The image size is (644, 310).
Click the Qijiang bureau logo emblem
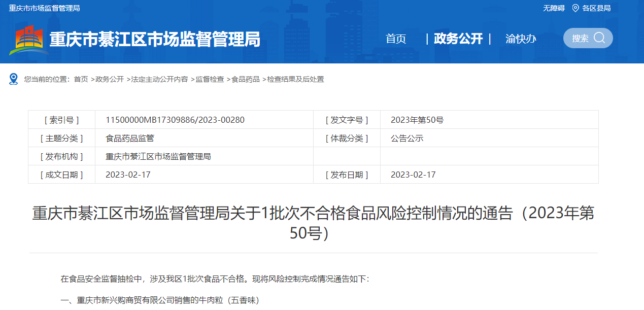[x=28, y=40]
